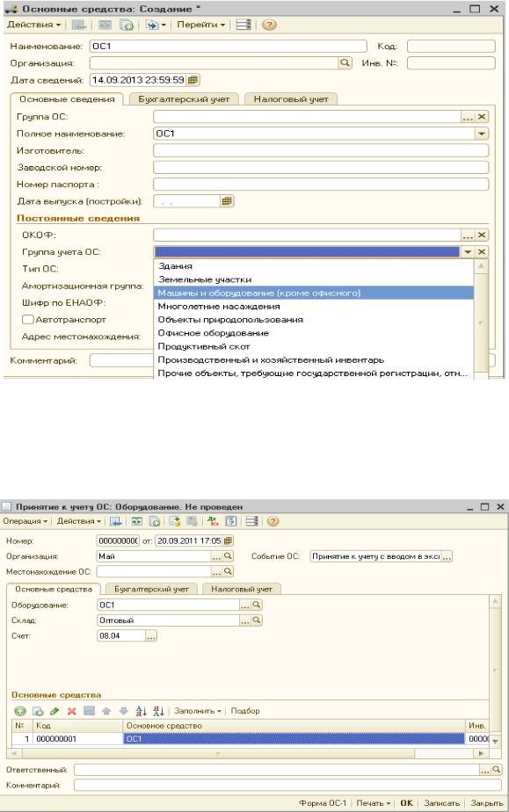Screen dimensions: 509x812
Task: Click the Дт/Кт posting result icon in Принятие к учету toolbar
Action: (213, 521)
